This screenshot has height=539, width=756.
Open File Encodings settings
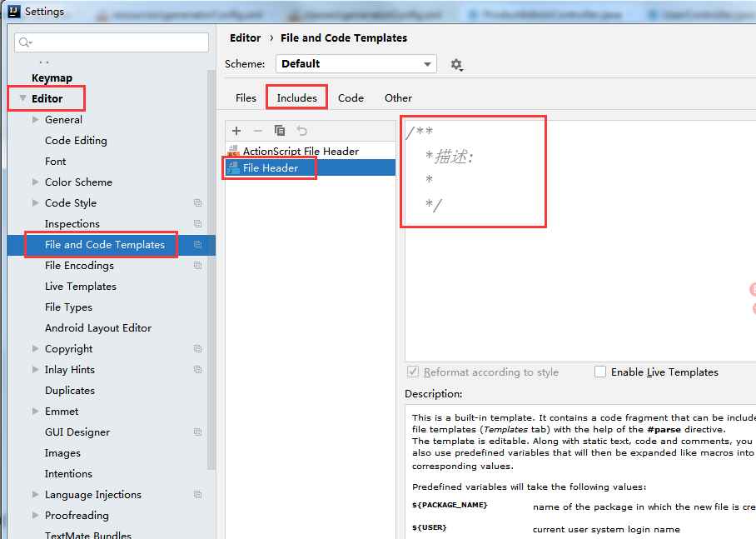point(80,266)
